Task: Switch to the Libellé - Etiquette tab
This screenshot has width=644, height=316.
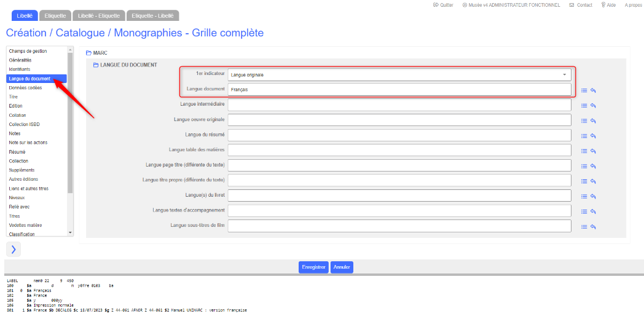Action: [100, 15]
